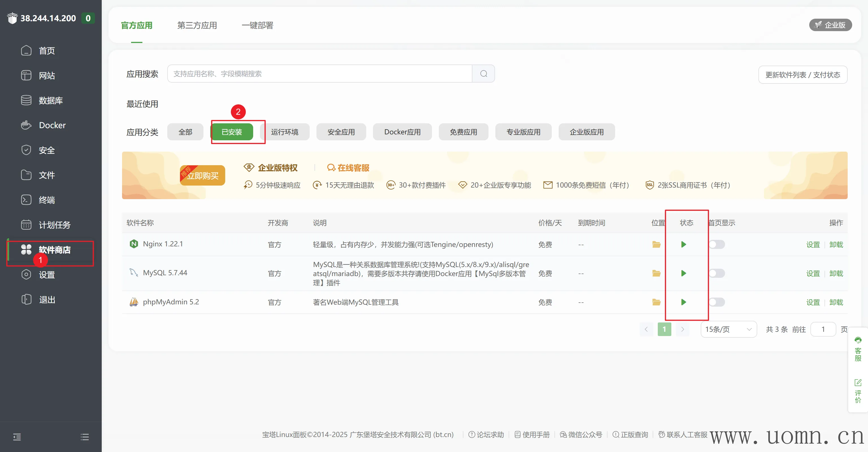Go to next page using right chevron

point(682,329)
